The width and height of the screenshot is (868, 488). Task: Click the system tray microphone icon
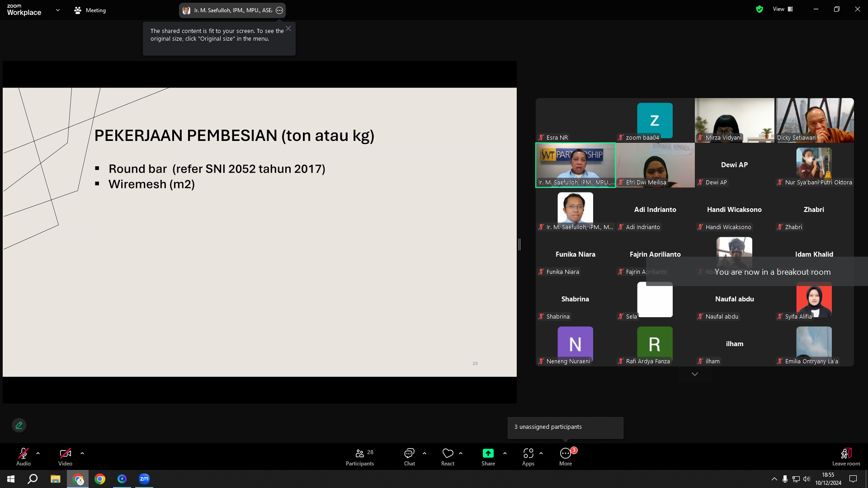(x=785, y=479)
